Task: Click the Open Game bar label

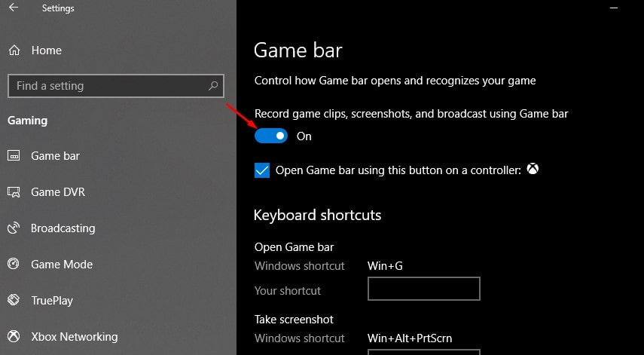Action: coord(294,247)
